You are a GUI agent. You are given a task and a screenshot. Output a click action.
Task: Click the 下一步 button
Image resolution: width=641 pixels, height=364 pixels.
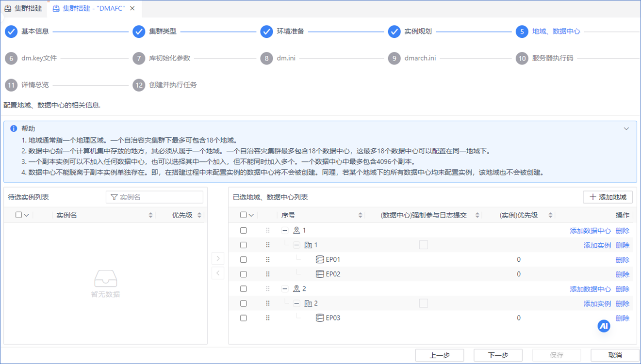(498, 355)
